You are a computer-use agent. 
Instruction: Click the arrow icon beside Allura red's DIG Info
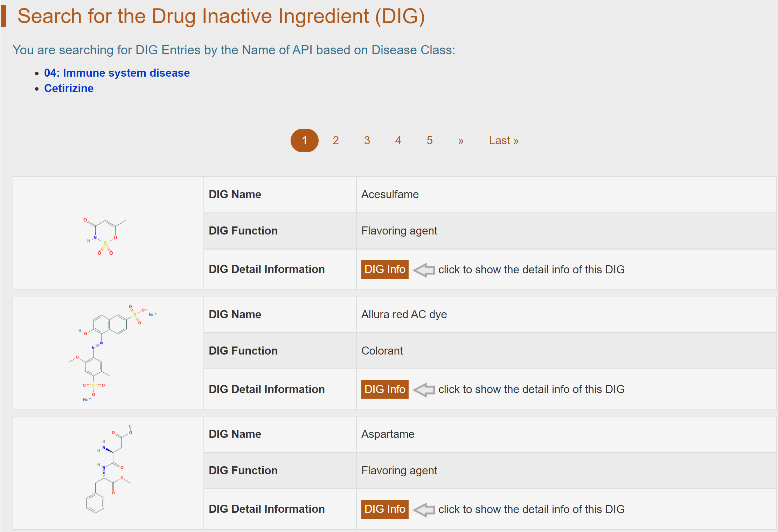[424, 390]
